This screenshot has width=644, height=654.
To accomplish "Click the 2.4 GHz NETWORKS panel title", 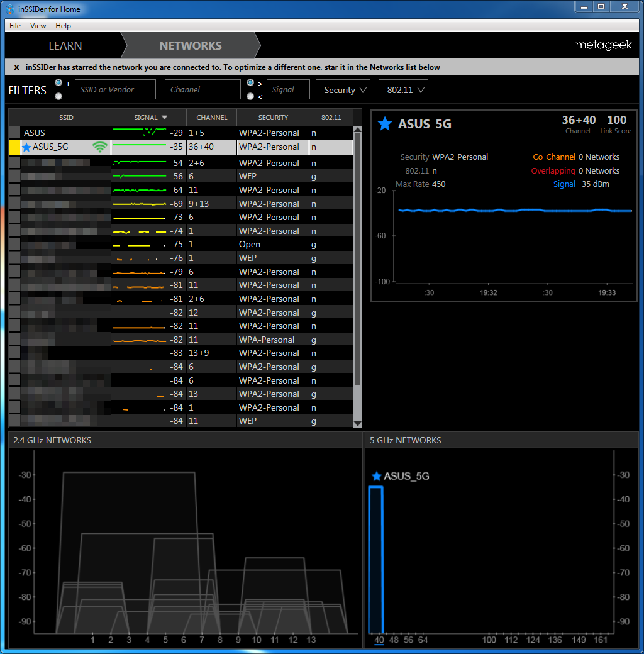I will (52, 440).
